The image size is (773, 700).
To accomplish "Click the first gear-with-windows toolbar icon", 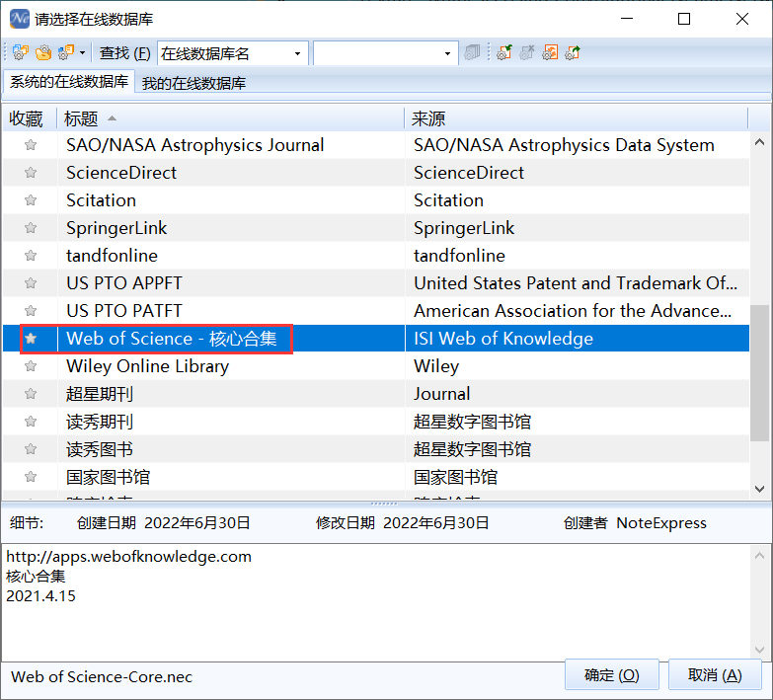I will [x=20, y=52].
